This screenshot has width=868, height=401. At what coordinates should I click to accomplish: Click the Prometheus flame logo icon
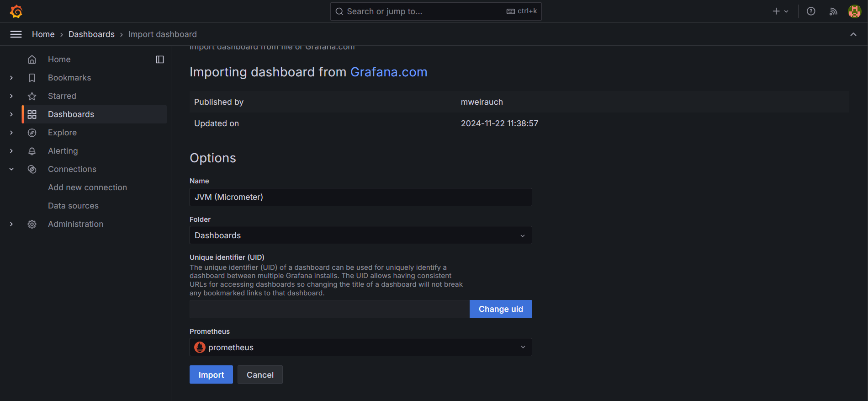coord(200,347)
